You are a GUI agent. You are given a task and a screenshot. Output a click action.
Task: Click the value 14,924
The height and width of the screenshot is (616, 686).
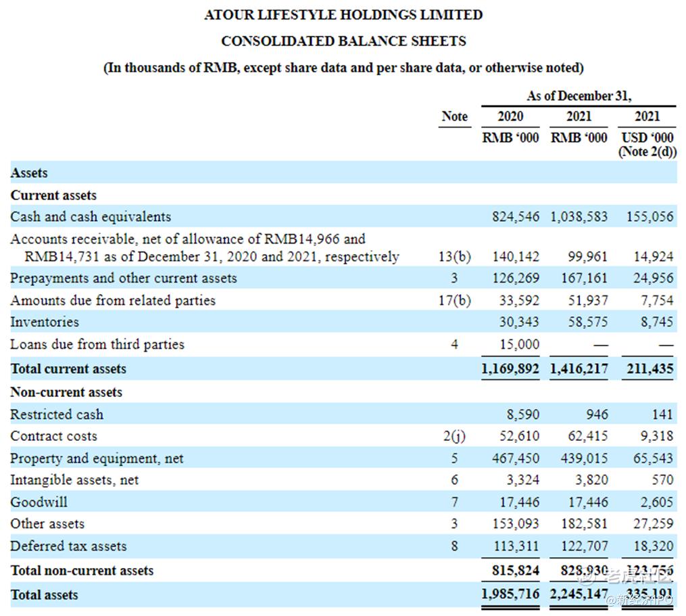click(x=653, y=256)
